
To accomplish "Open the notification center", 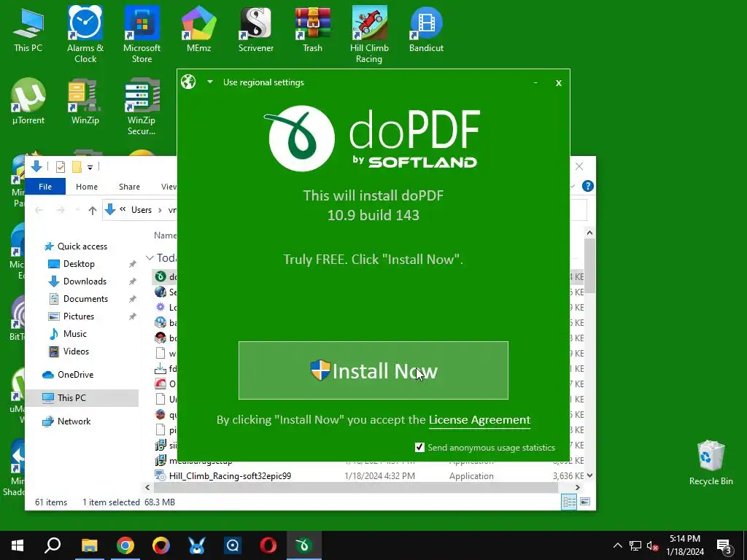I will click(x=724, y=545).
